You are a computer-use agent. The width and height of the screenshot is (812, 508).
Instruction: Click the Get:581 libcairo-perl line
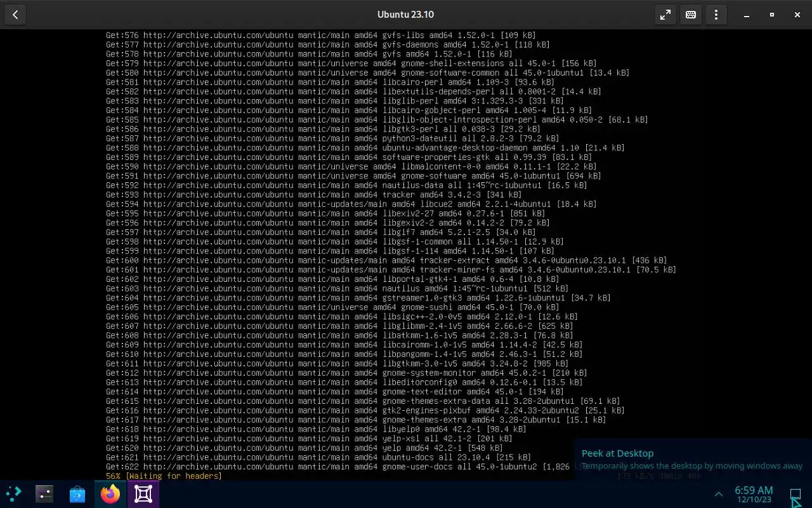pos(330,83)
